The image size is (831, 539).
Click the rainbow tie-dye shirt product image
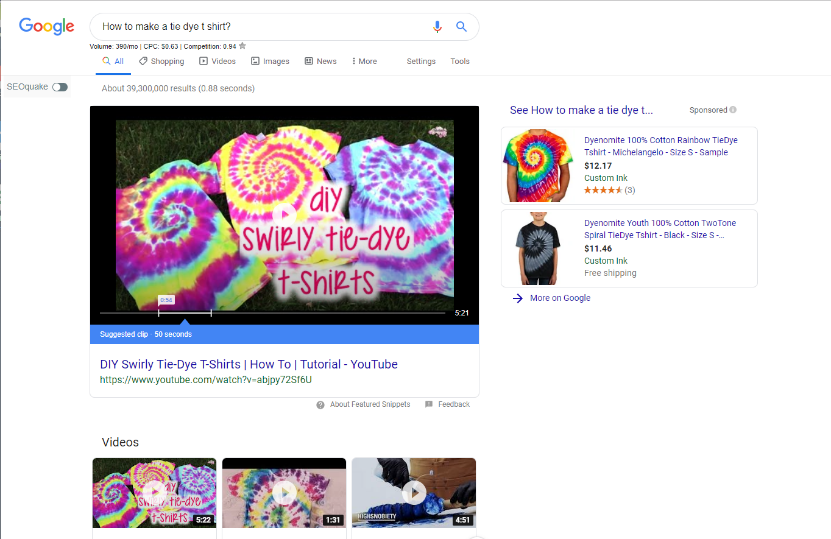(538, 165)
